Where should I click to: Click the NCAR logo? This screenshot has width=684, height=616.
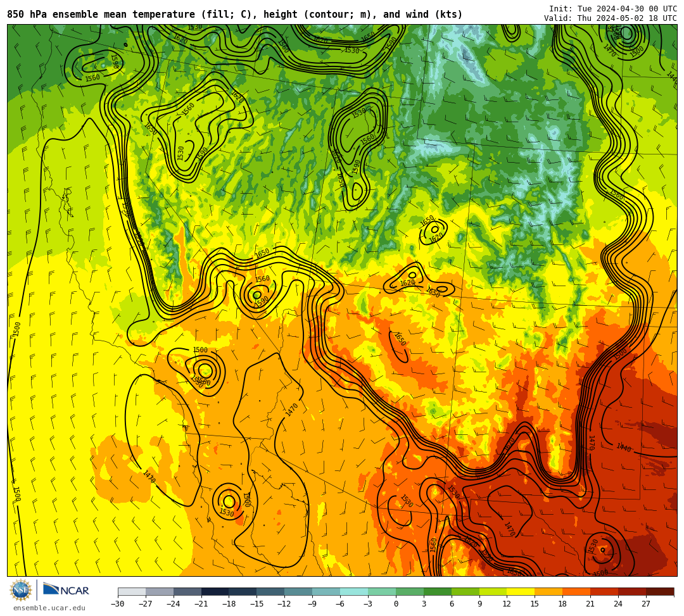tap(66, 590)
